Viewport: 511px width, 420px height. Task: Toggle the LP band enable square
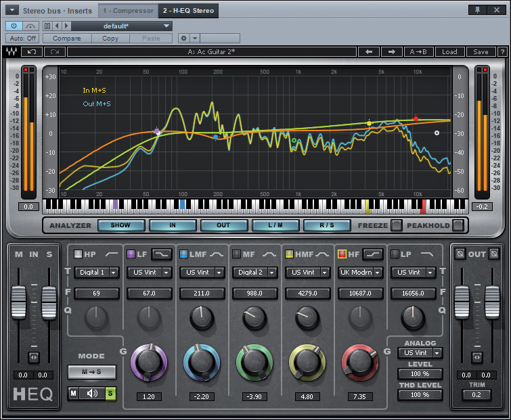click(x=395, y=254)
